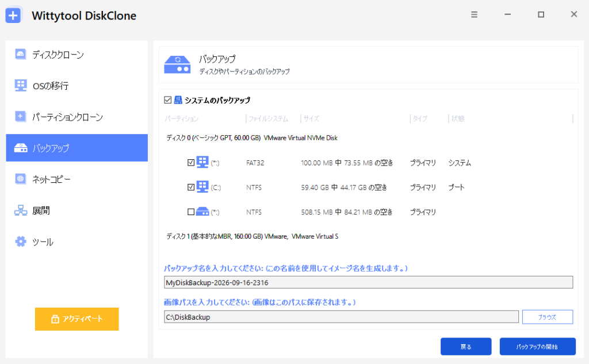Click the ディスククローン sidebar icon
This screenshot has width=589, height=364.
point(20,54)
